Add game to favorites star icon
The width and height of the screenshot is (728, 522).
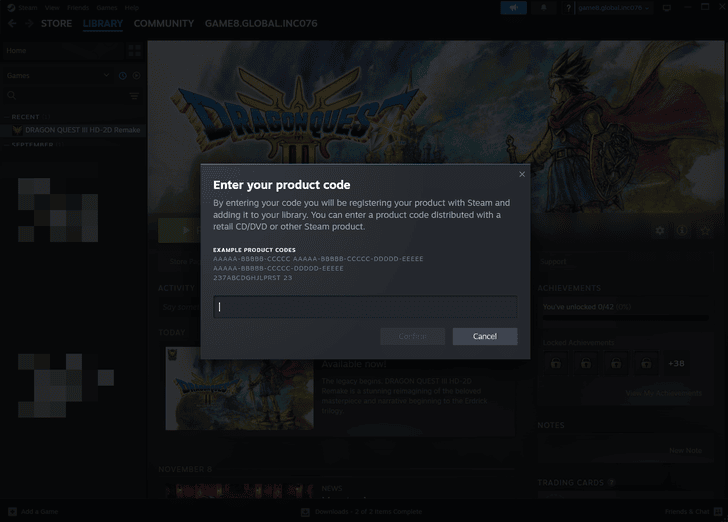point(705,230)
